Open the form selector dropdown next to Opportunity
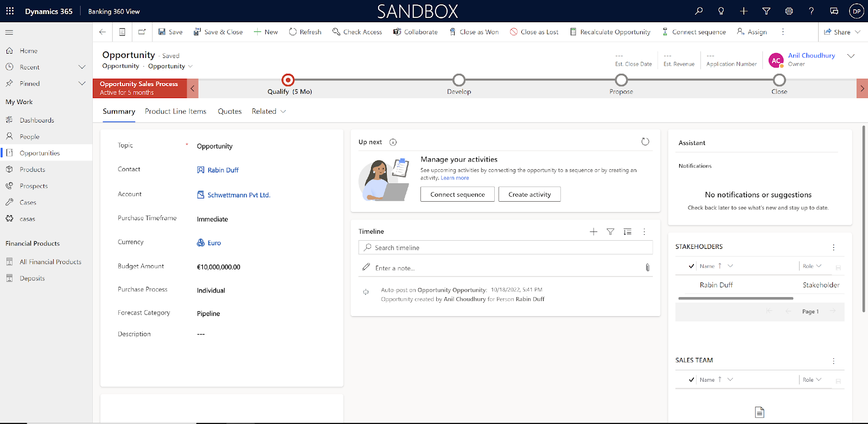The height and width of the screenshot is (424, 868). 190,66
